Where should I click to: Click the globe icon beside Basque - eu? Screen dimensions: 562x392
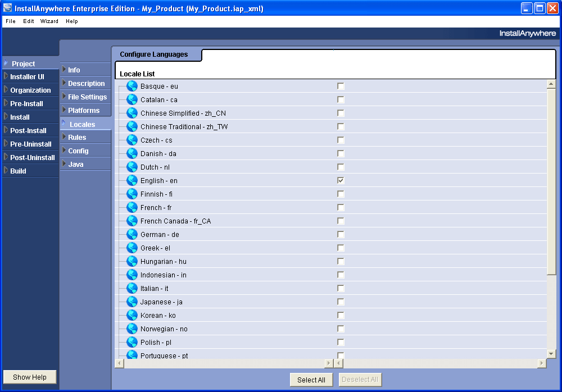[x=132, y=86]
